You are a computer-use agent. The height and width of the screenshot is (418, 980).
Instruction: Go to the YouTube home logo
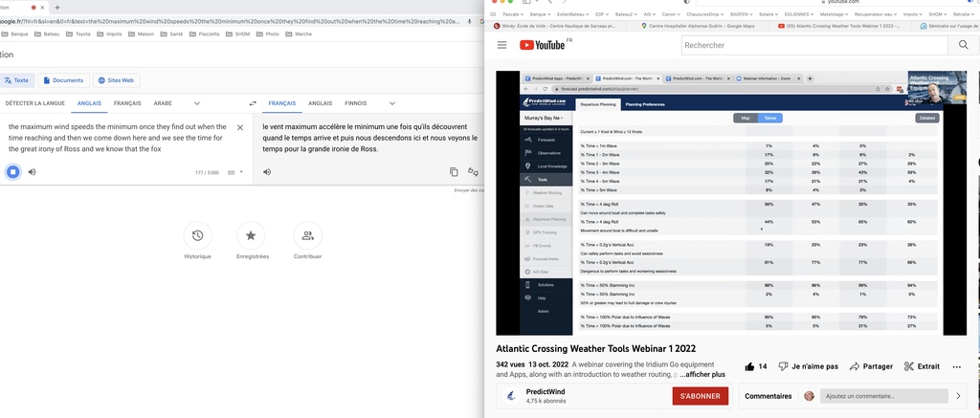[542, 45]
